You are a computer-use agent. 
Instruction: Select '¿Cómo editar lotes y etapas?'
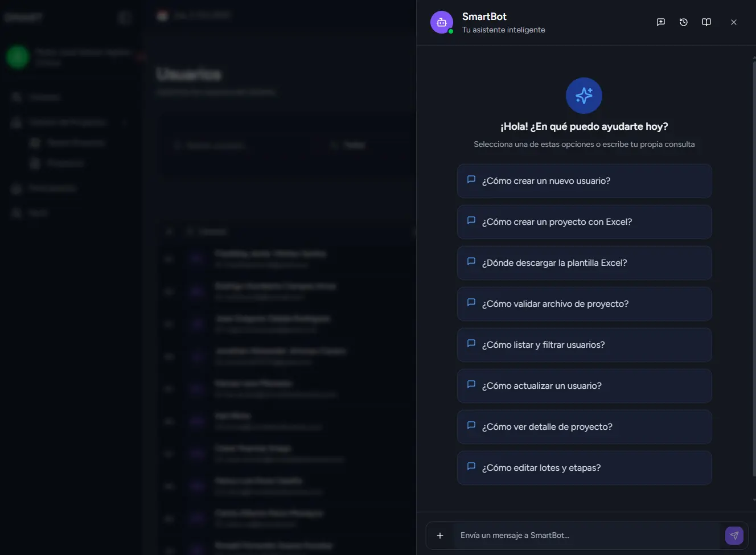coord(585,468)
